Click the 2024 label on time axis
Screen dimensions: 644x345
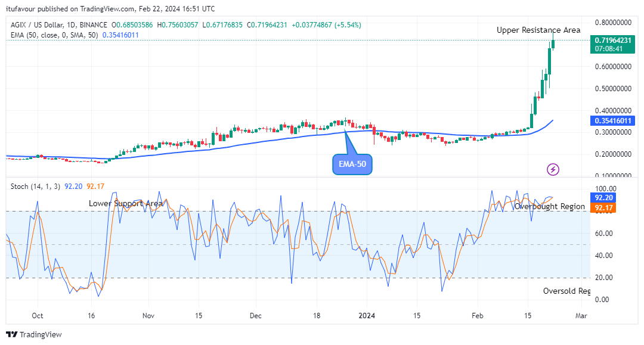pos(366,315)
